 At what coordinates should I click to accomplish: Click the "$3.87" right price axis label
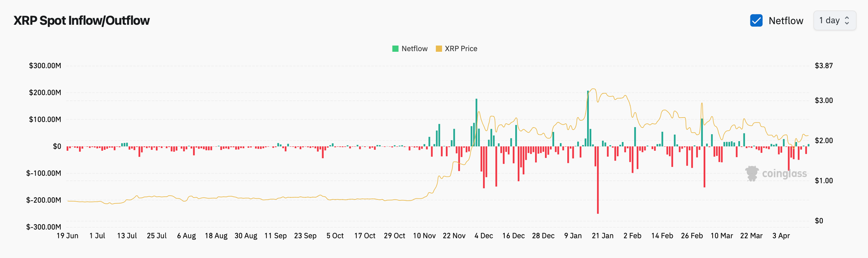tap(823, 66)
